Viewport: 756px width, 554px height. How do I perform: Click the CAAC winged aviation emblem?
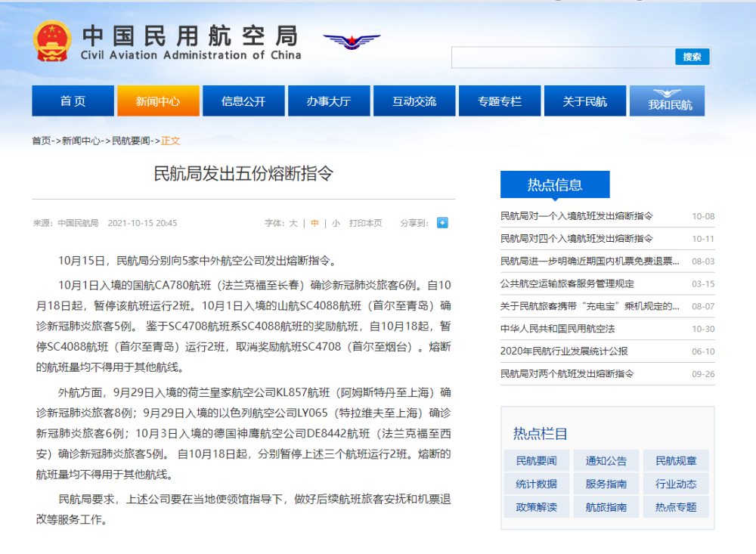[352, 41]
